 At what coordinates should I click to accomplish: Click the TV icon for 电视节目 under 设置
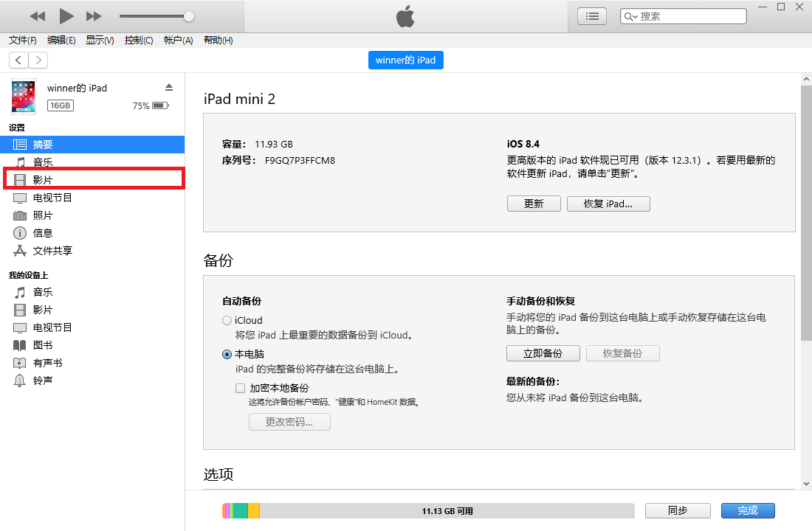point(20,198)
